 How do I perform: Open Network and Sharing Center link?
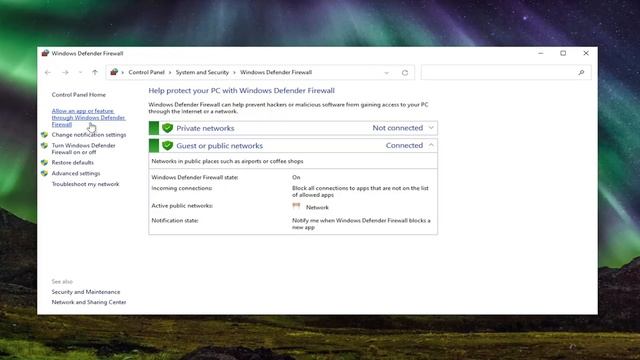pos(89,302)
